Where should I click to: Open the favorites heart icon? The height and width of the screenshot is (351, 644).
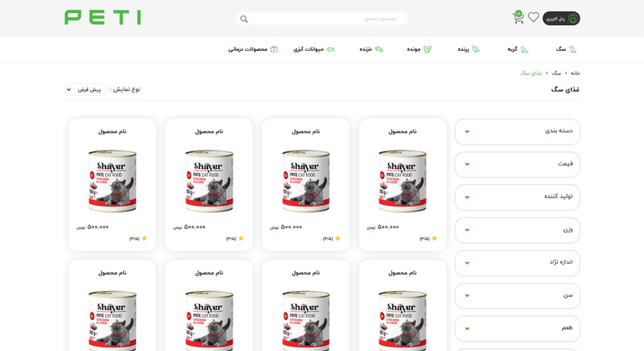click(534, 17)
